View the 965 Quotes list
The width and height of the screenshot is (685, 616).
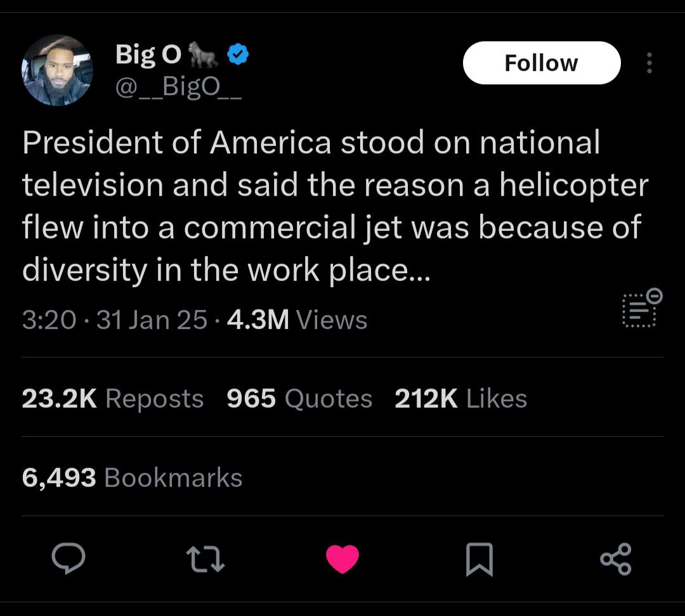point(299,399)
